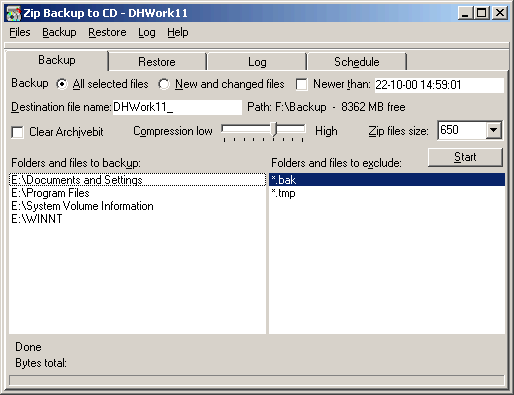Maximize the Zip Backup window
This screenshot has width=514, height=395.
[482, 13]
